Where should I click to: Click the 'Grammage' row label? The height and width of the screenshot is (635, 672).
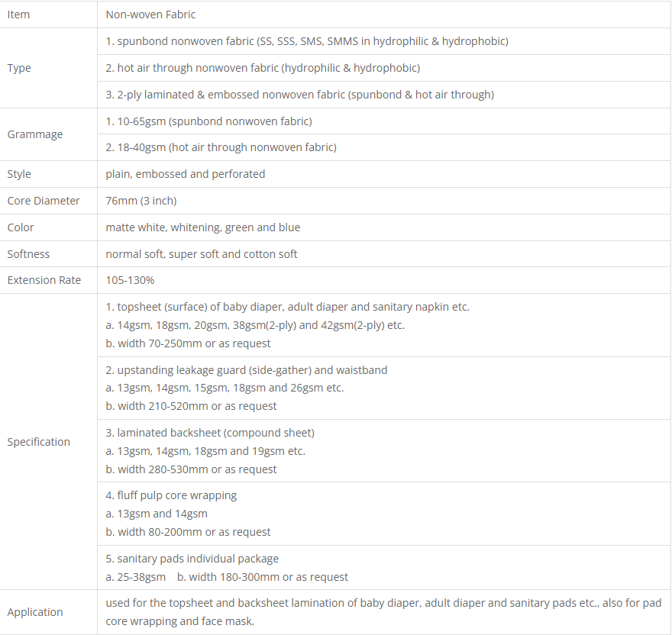[x=35, y=134]
